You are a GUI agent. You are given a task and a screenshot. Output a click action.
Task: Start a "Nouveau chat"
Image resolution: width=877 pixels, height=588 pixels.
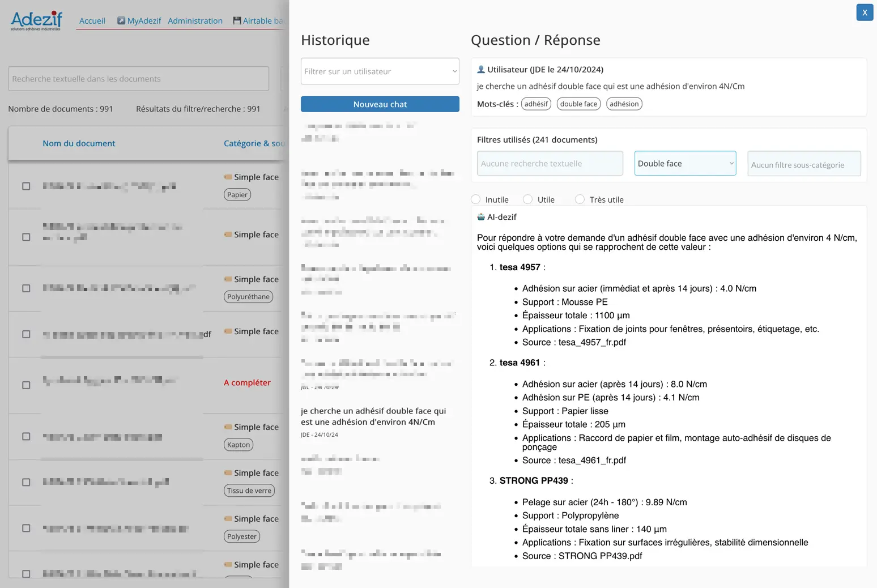[x=380, y=104]
